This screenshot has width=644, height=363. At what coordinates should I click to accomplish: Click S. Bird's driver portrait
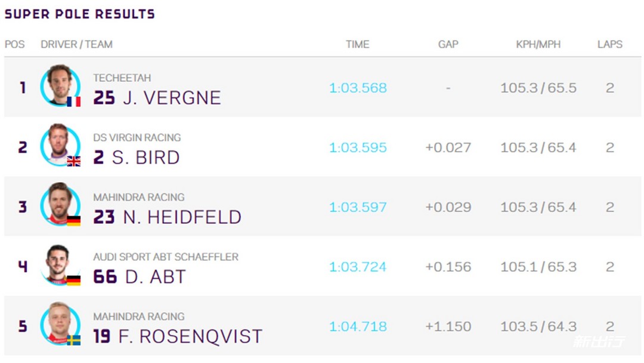pos(60,145)
